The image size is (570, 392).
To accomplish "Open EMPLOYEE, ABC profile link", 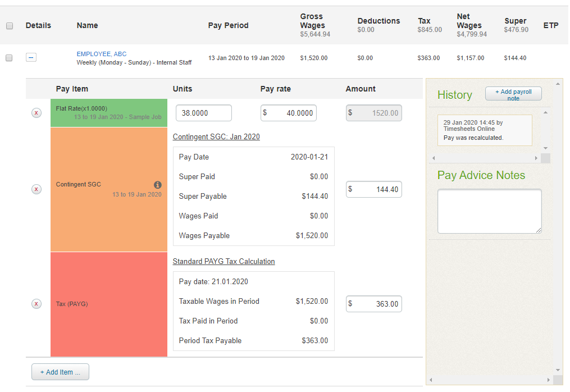I will 101,53.
